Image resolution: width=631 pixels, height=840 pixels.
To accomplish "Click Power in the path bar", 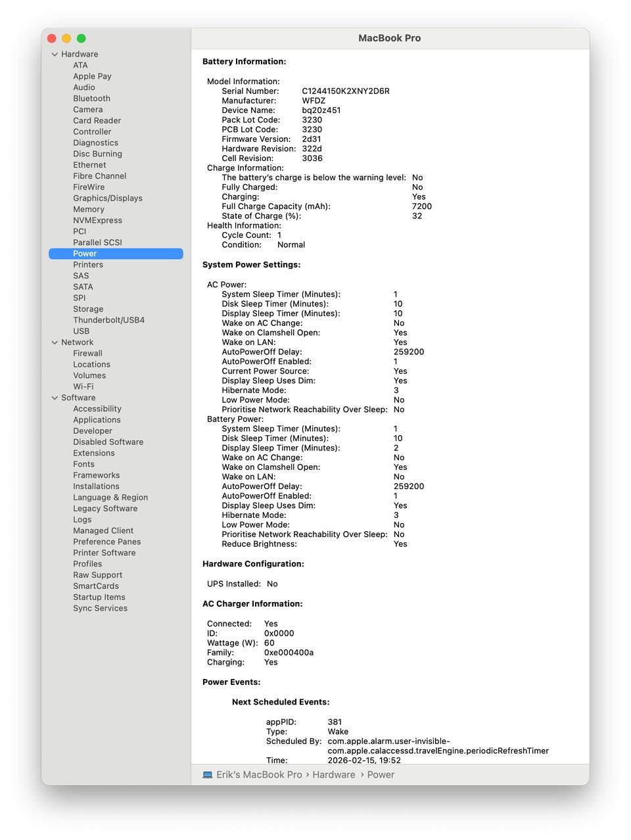I will point(381,775).
